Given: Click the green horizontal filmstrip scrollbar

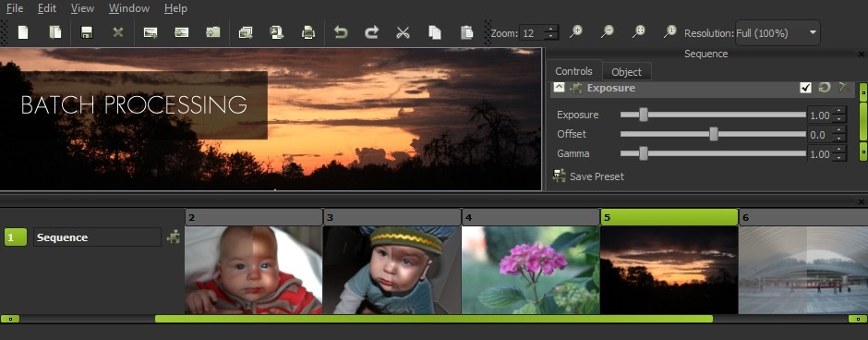Looking at the screenshot, I should [x=433, y=319].
